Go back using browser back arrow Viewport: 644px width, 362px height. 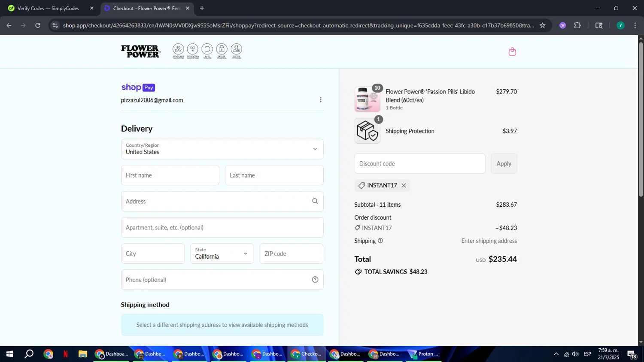[9, 25]
